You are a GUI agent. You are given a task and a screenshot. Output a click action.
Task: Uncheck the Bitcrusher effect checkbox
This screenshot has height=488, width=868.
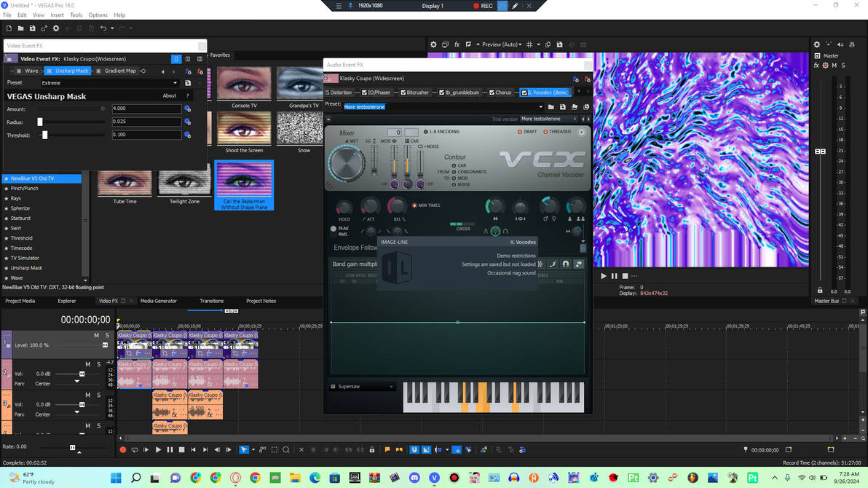(403, 93)
